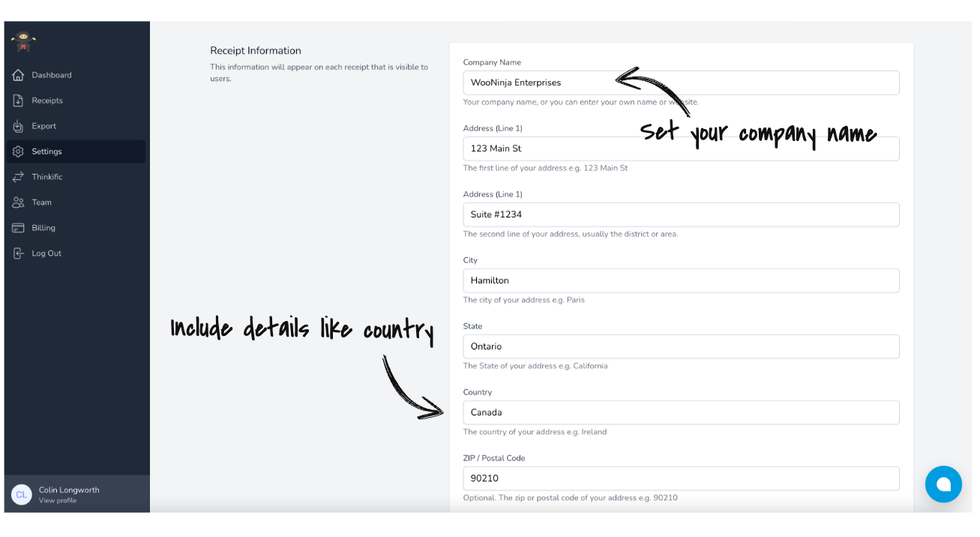This screenshot has height=537, width=980.
Task: Go to Thinkific in the sidebar
Action: tap(47, 177)
